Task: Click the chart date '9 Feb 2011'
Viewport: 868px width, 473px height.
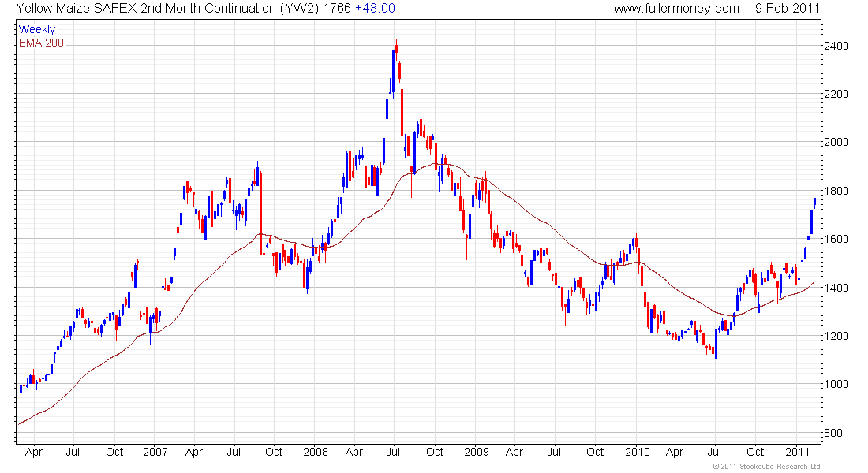Action: [788, 9]
